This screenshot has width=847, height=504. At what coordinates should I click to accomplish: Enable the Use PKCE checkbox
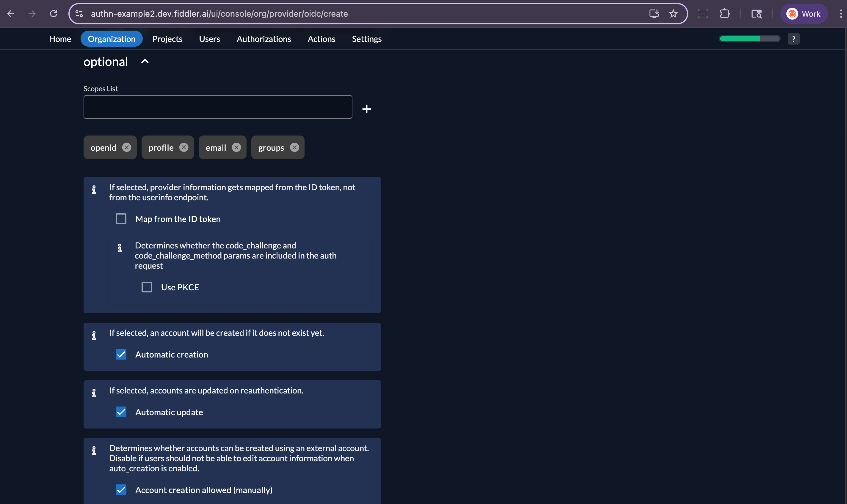coord(147,287)
